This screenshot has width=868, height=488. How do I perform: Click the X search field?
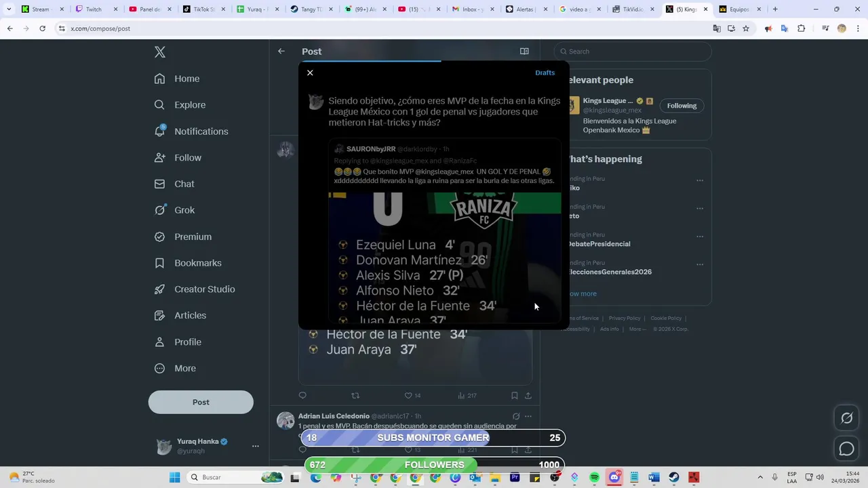pos(633,52)
